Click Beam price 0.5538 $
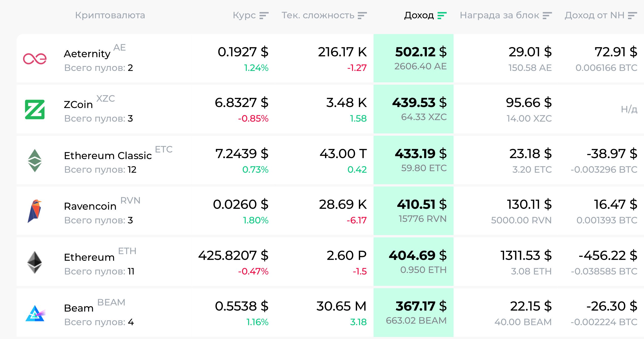The height and width of the screenshot is (339, 644). [x=242, y=306]
